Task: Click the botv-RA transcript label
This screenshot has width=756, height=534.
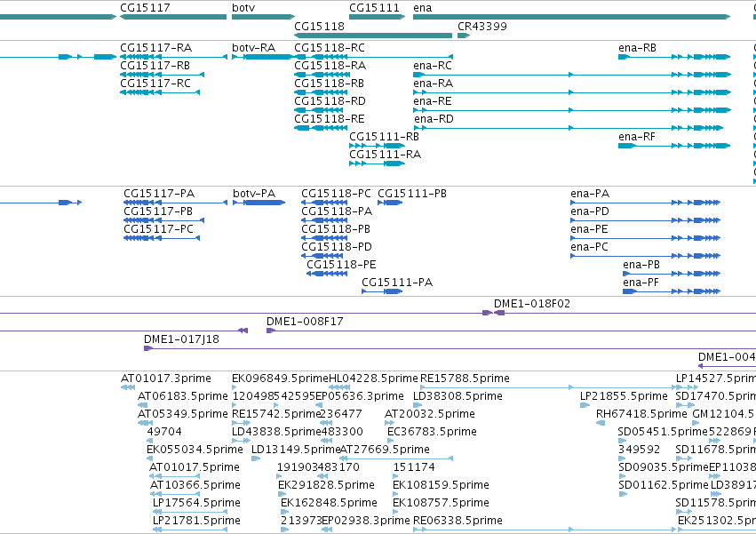Action: [253, 48]
